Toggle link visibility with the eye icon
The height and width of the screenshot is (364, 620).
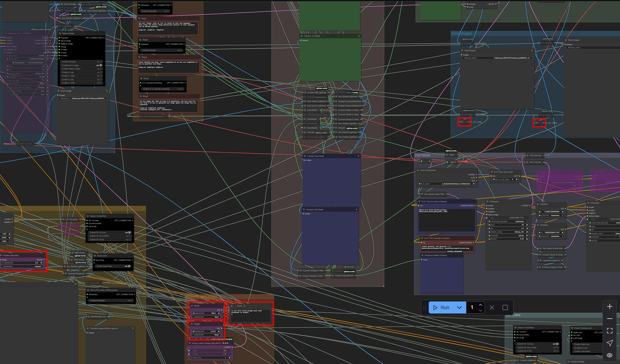610,355
